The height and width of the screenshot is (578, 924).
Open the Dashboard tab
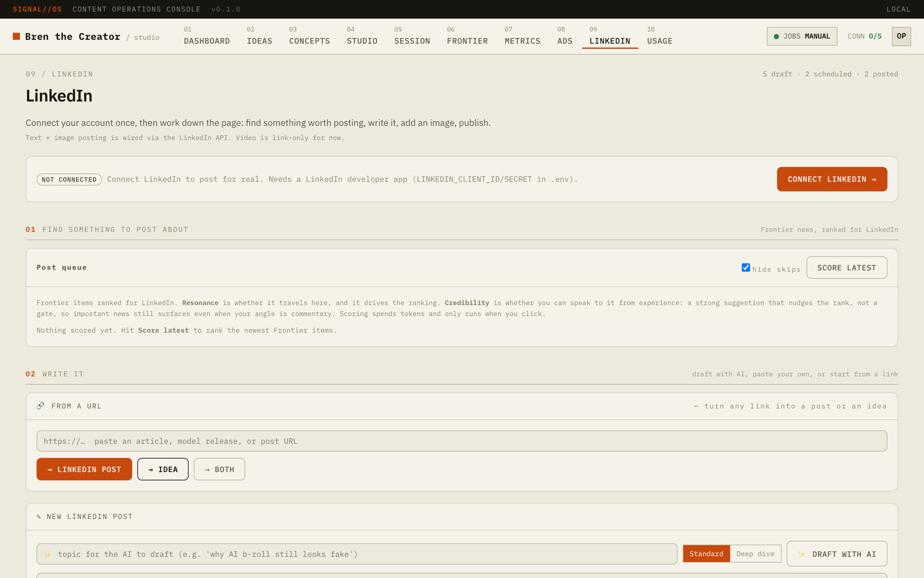[207, 36]
